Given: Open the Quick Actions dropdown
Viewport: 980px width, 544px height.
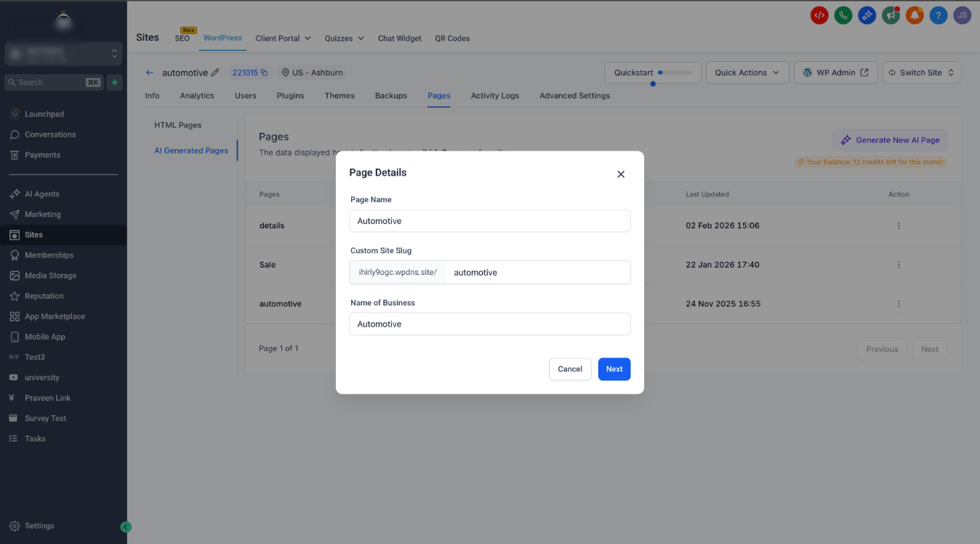Looking at the screenshot, I should click(x=747, y=73).
